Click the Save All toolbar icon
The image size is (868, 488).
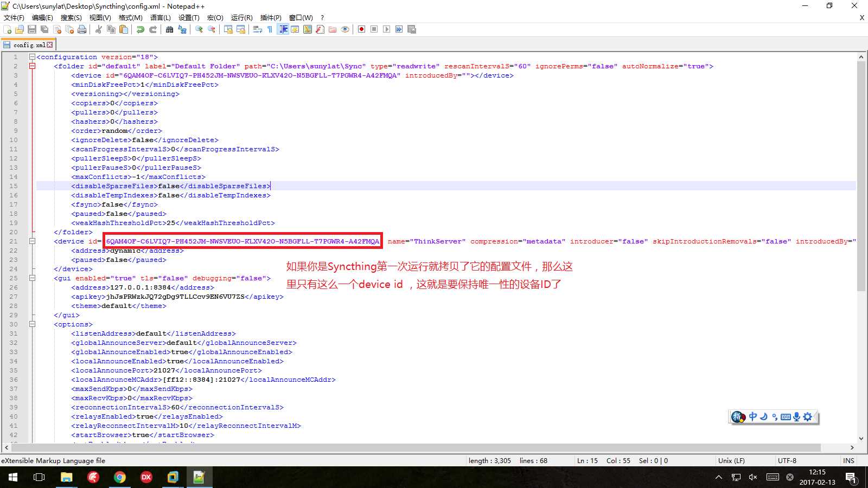click(x=44, y=29)
